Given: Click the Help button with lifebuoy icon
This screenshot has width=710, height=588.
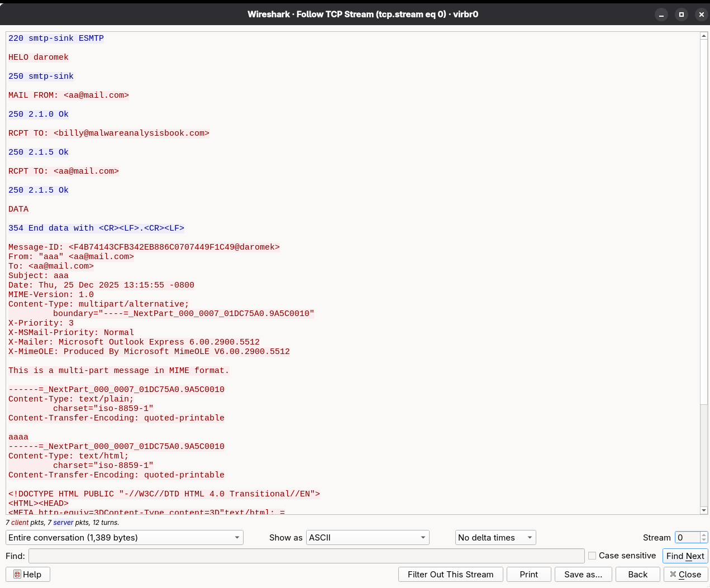Looking at the screenshot, I should [x=28, y=574].
